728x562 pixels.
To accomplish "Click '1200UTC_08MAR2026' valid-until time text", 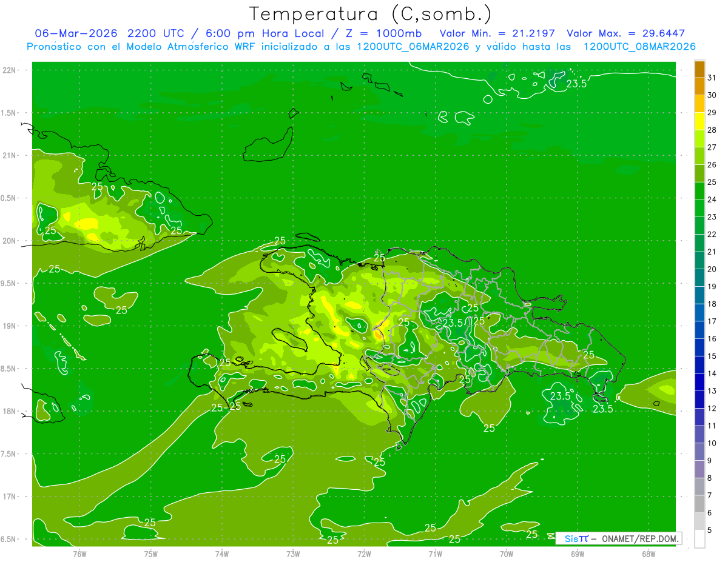I will point(639,47).
